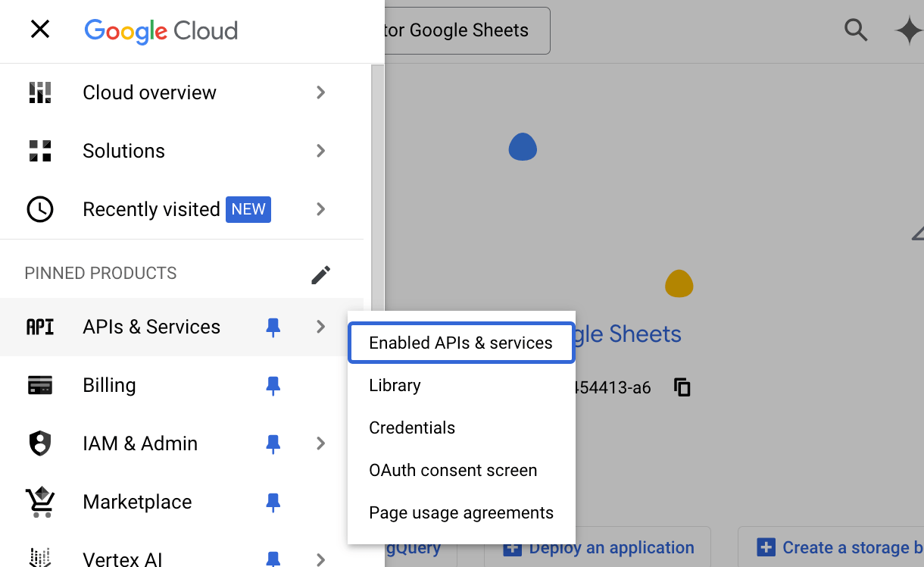Screen dimensions: 924x567
Task: Click the Deploy an application button
Action: click(597, 547)
